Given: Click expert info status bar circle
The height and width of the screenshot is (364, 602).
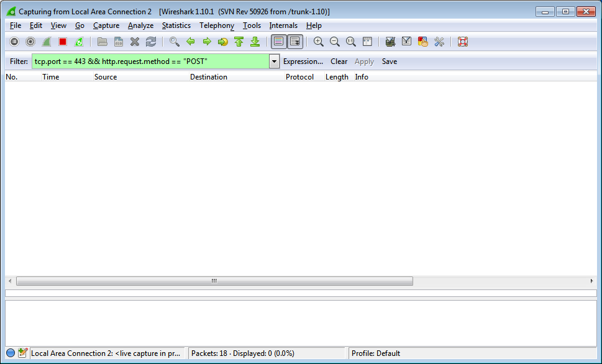Looking at the screenshot, I should pyautogui.click(x=11, y=353).
